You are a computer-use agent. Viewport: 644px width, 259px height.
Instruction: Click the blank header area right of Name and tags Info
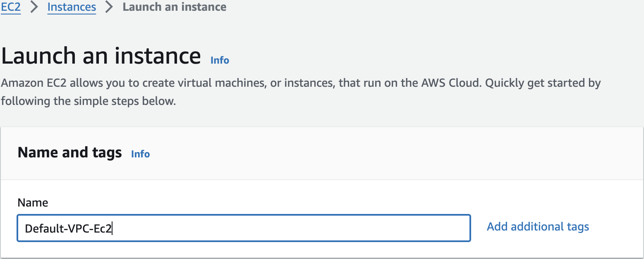pos(372,154)
